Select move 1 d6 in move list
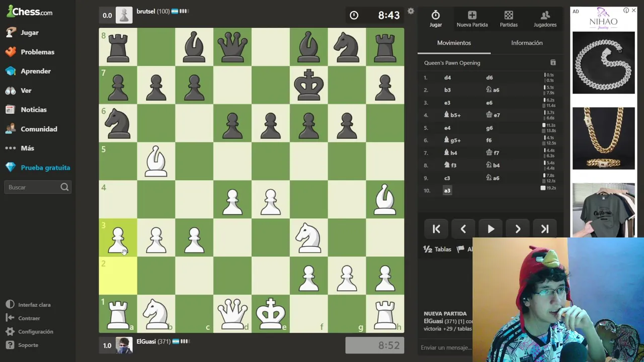Viewport: 644px width, 362px height. tap(490, 78)
